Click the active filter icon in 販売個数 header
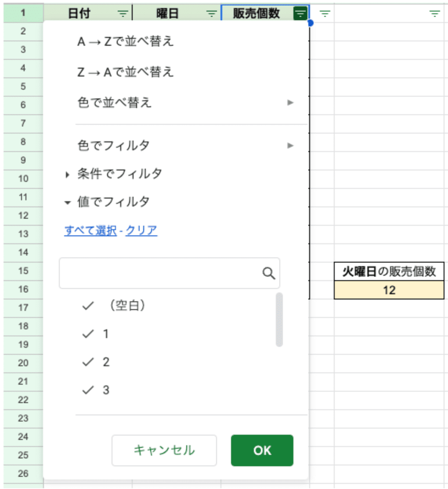The image size is (448, 489). (300, 14)
